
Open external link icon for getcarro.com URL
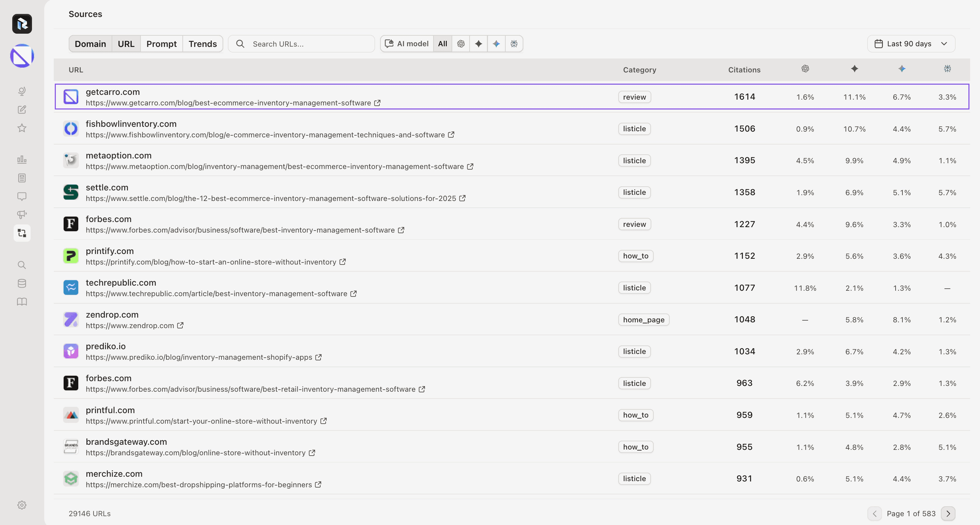point(377,103)
